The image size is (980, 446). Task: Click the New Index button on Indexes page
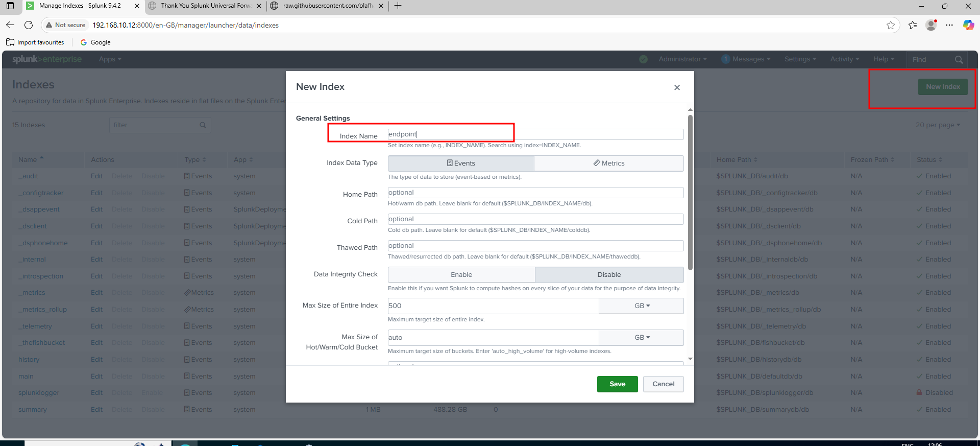click(943, 87)
